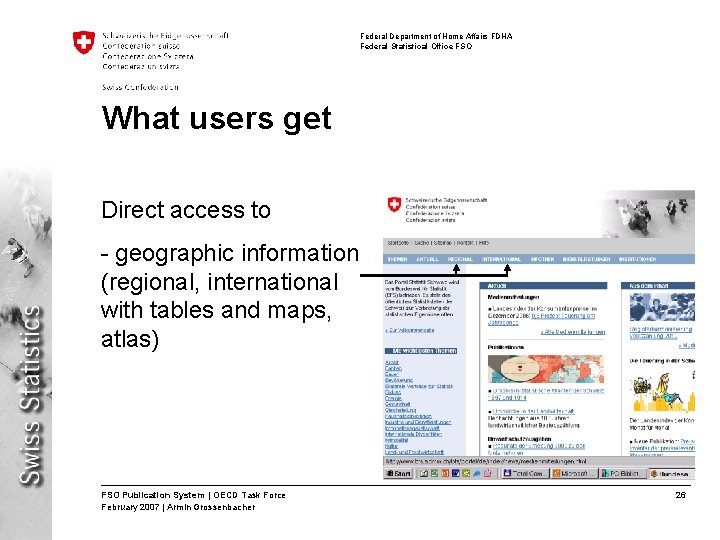Launch the Internet Explorer quick-launch icon

pos(477,473)
